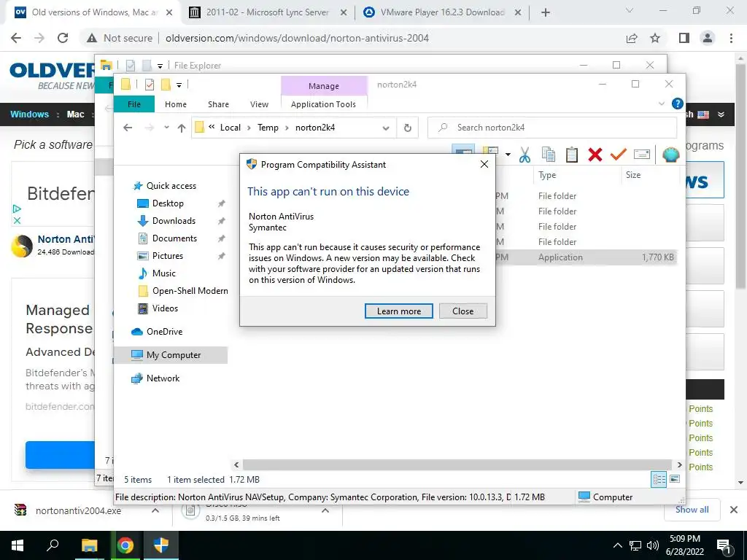747x560 pixels.
Task: Click volume icon in system tray
Action: pyautogui.click(x=653, y=545)
